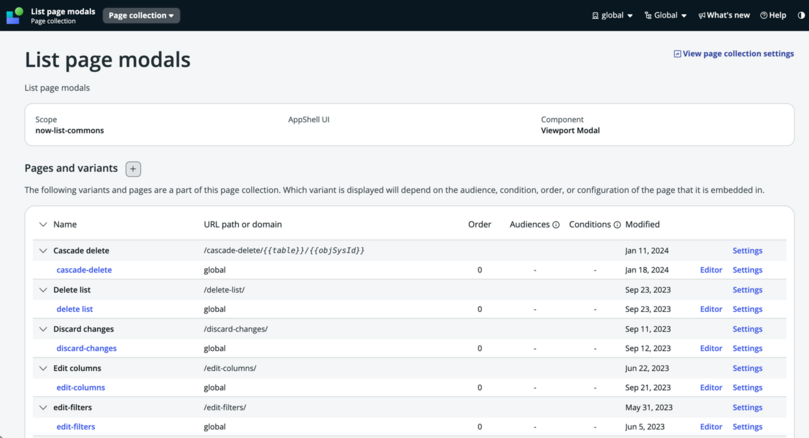This screenshot has width=809, height=438.
Task: Open Settings for Edit columns page
Action: tap(747, 368)
